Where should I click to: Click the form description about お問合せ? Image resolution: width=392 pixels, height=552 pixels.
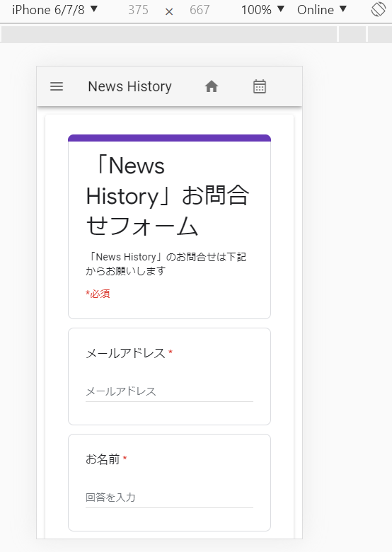(x=166, y=264)
